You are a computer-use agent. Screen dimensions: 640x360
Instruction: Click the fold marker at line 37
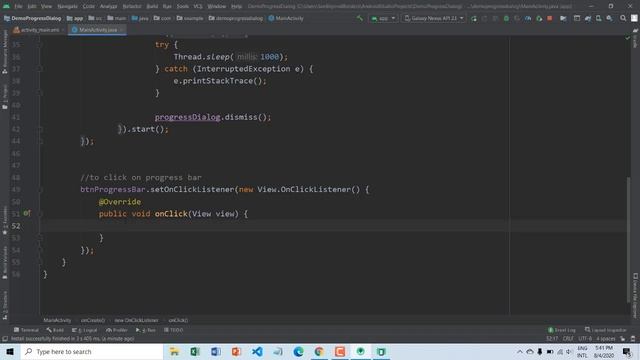click(x=41, y=69)
